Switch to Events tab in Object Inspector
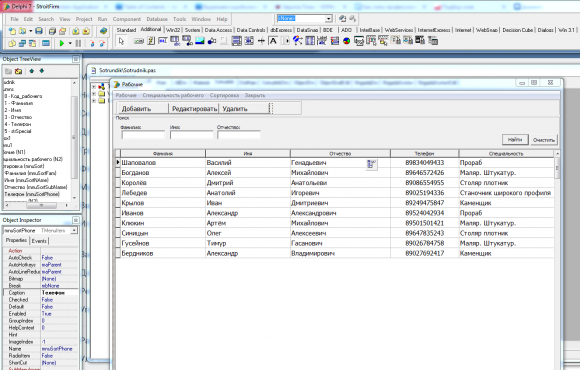The width and height of the screenshot is (580, 370). 39,241
